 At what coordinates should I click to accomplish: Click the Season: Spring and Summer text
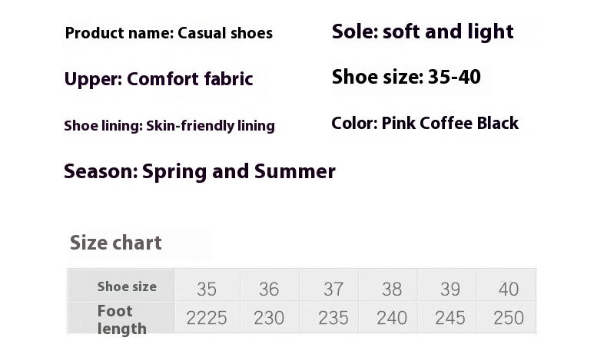(200, 172)
